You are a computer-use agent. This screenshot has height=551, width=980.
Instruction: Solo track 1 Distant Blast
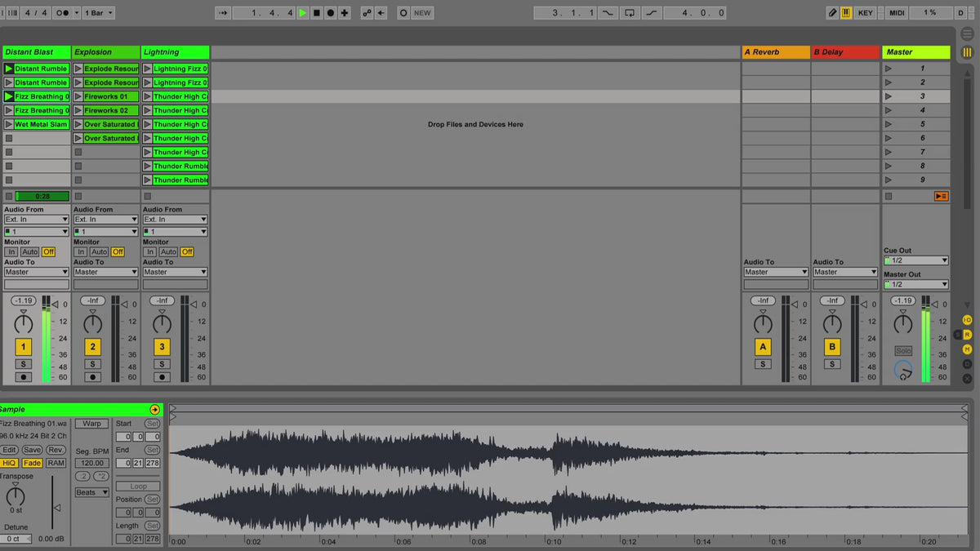(x=23, y=364)
